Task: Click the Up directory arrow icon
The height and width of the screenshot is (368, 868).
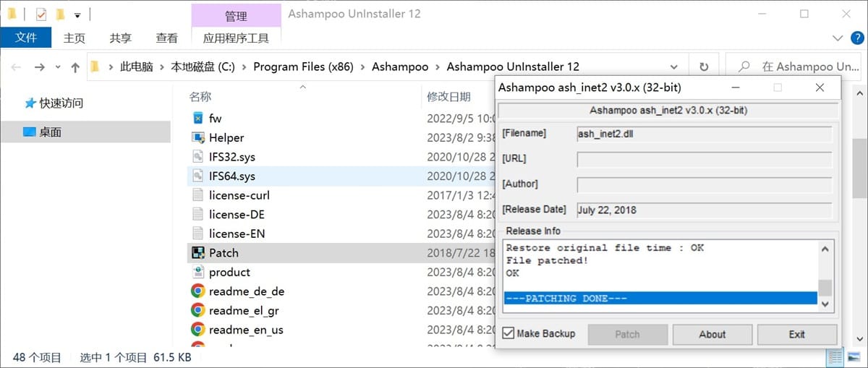Action: (75, 67)
